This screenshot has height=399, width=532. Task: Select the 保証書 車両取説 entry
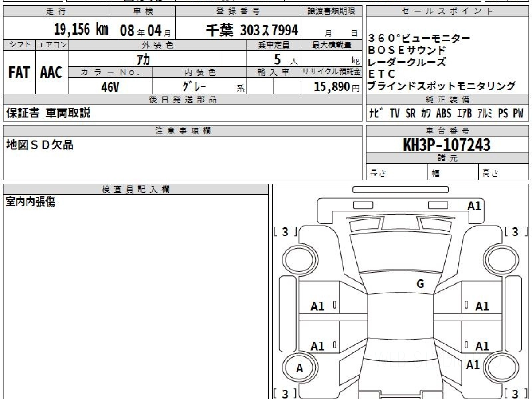click(x=48, y=113)
